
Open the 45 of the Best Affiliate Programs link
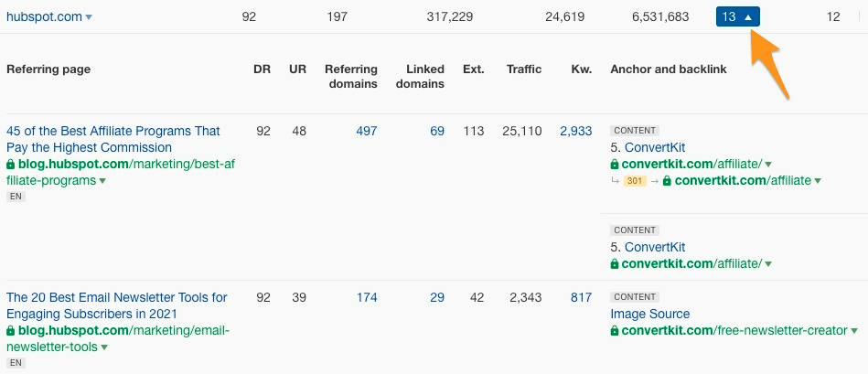click(113, 139)
